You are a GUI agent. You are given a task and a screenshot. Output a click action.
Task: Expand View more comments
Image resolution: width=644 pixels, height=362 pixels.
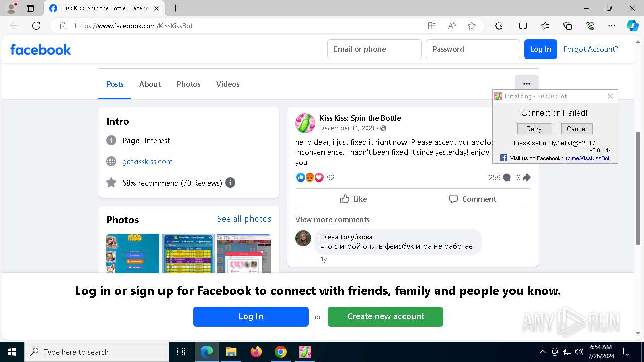[333, 220]
